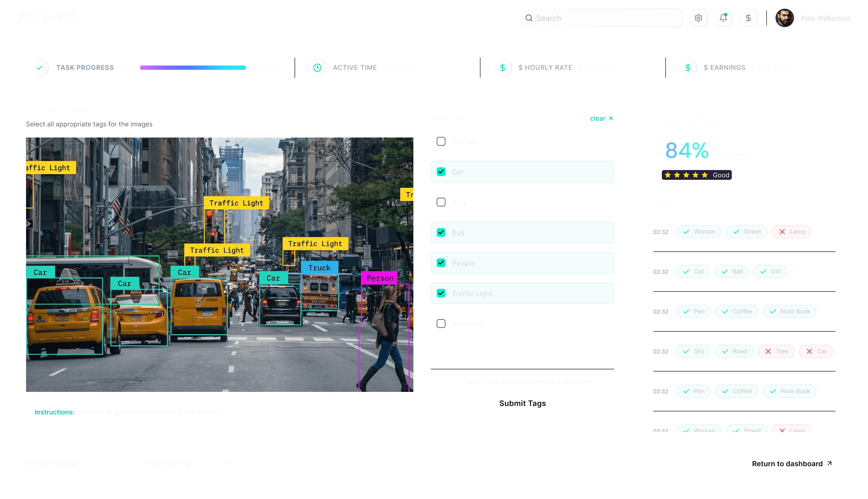Click the Truck label on the image
Viewport: 868px width, 499px height.
pos(319,268)
